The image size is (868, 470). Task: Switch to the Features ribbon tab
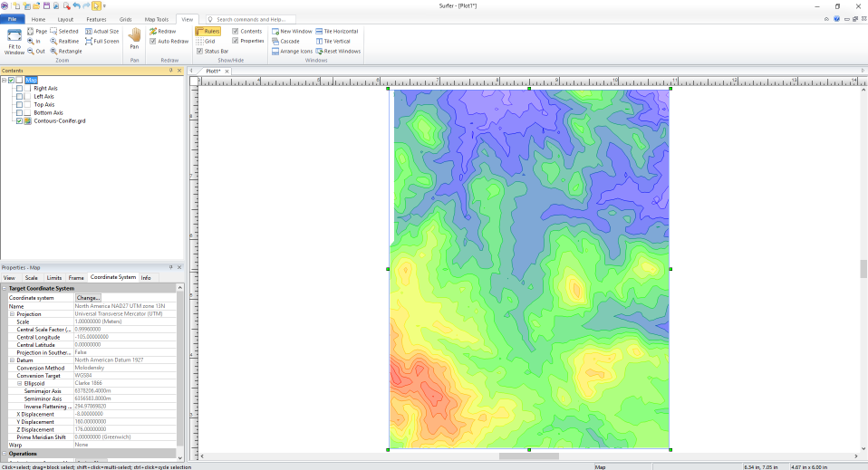[96, 19]
